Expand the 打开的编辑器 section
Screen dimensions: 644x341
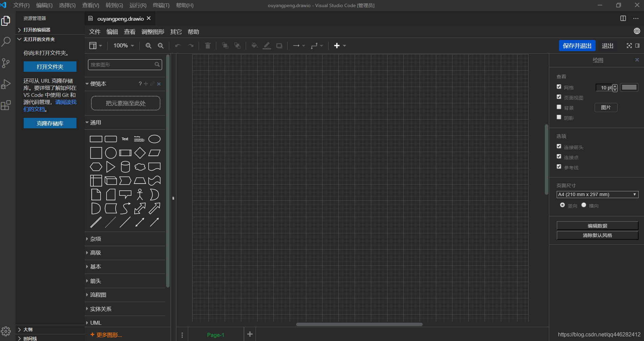click(50, 30)
